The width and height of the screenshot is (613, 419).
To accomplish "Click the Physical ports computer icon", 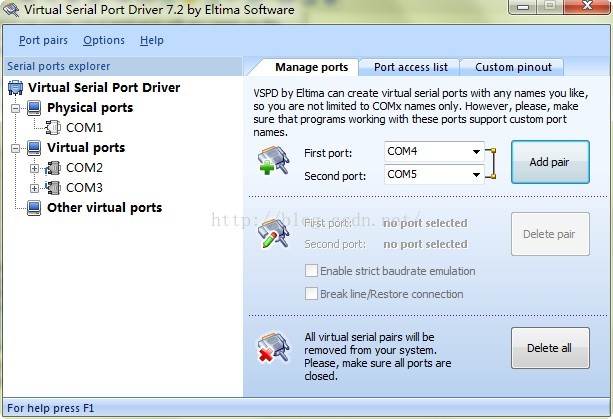I will click(34, 108).
